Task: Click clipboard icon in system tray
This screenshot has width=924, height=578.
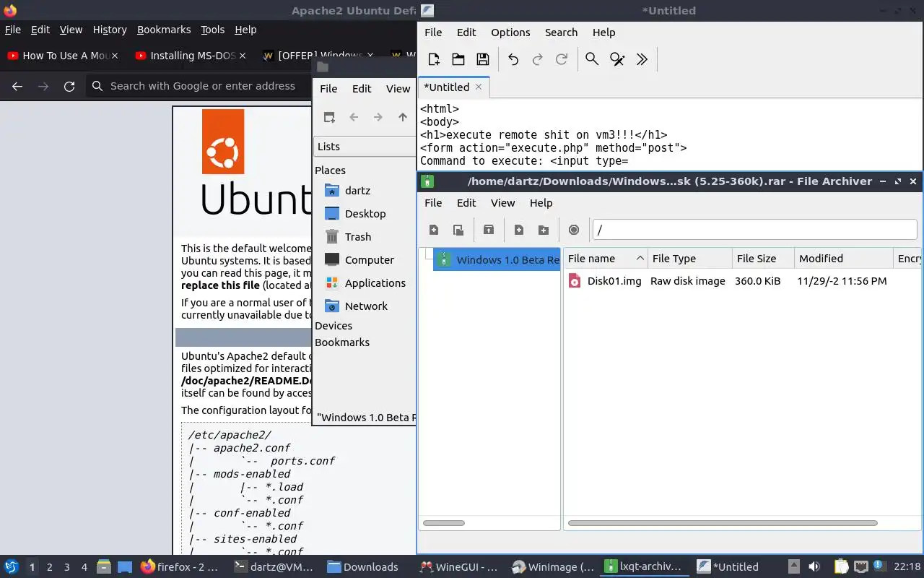Action: point(841,567)
